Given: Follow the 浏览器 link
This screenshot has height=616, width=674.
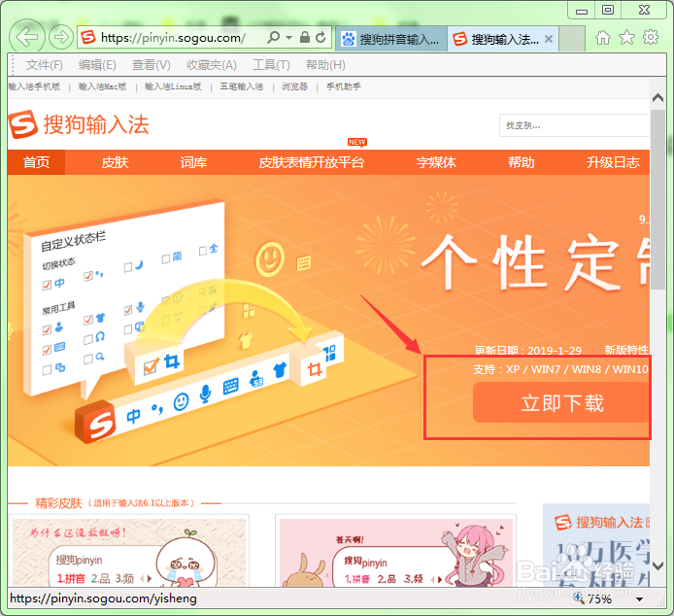Looking at the screenshot, I should 294,86.
